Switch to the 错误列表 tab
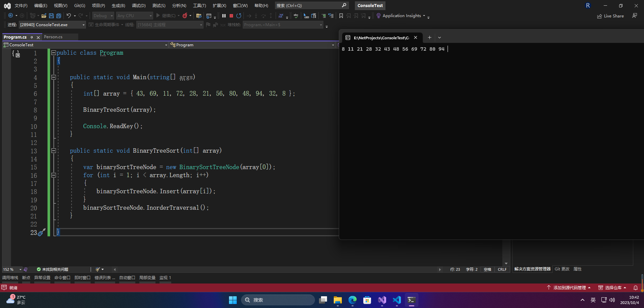644x308 pixels. (105, 277)
